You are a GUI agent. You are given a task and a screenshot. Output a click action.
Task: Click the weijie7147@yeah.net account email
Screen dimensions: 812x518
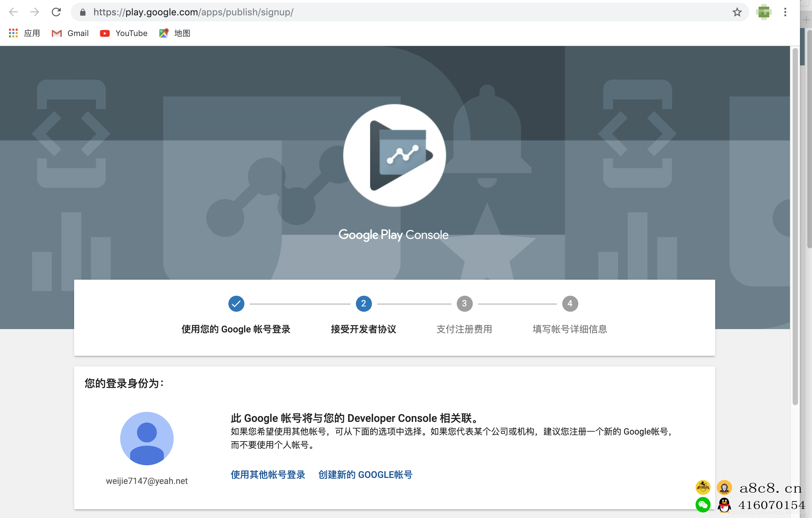click(x=147, y=481)
